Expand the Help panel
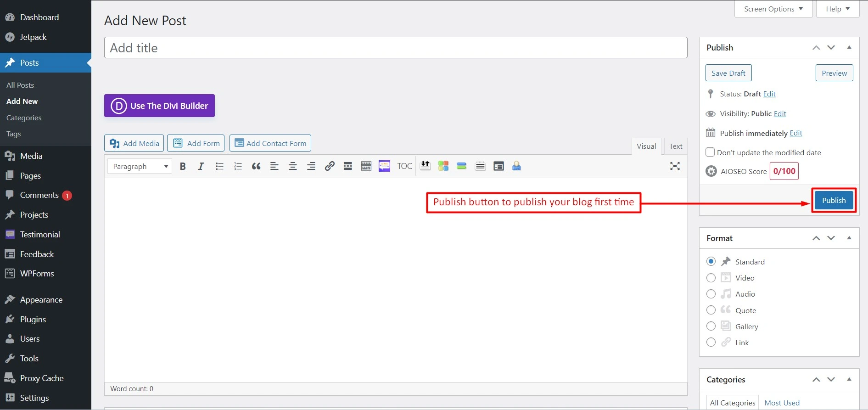 point(838,9)
